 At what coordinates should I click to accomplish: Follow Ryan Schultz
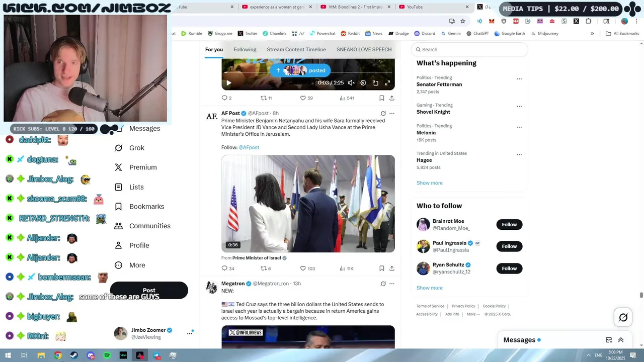(509, 268)
